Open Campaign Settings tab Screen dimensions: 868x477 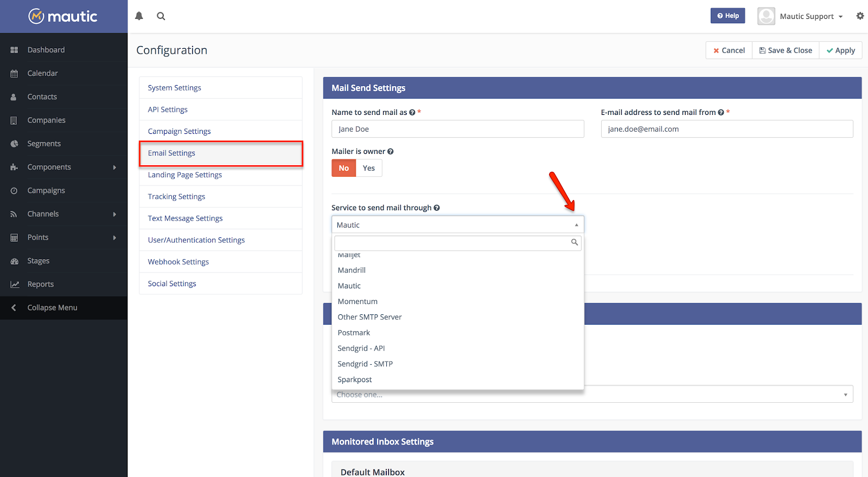coord(221,131)
